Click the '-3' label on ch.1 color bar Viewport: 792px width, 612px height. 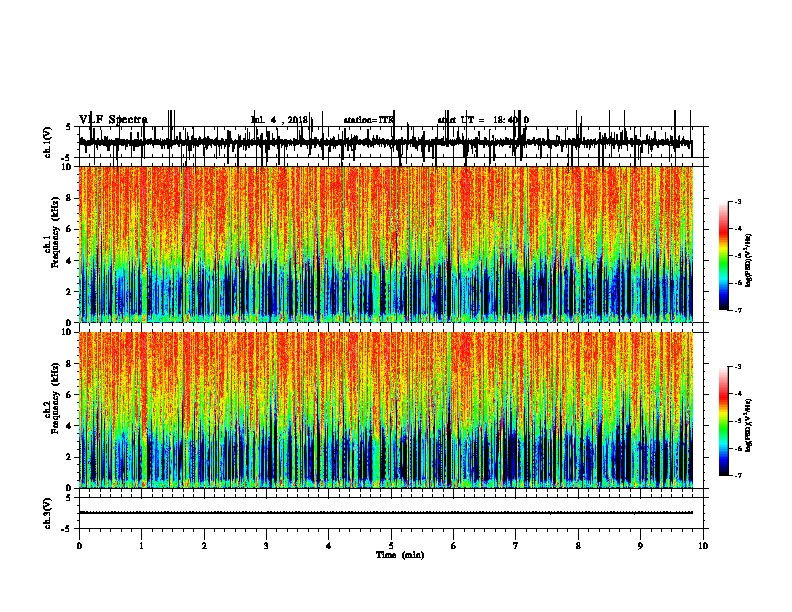pos(737,201)
